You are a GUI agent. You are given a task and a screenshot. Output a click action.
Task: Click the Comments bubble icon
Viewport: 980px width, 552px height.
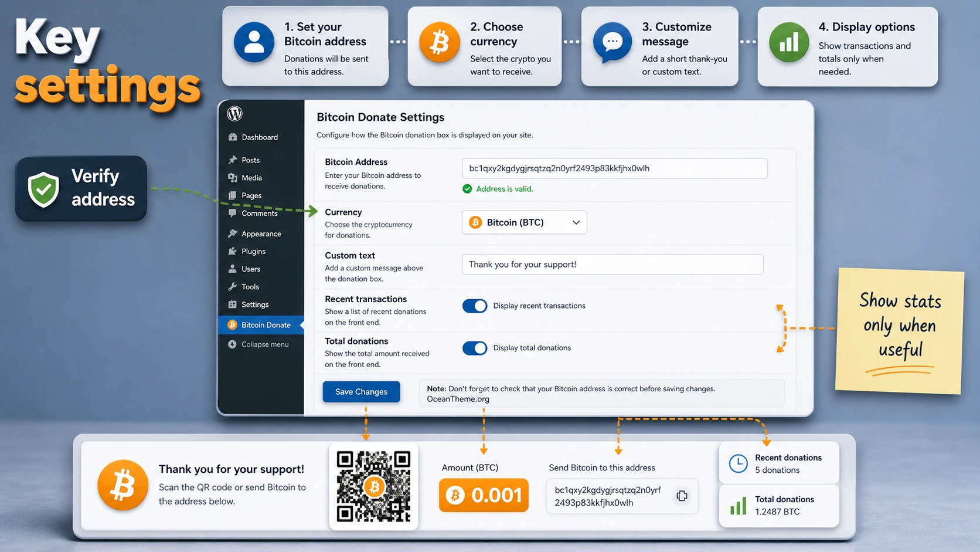pyautogui.click(x=233, y=213)
